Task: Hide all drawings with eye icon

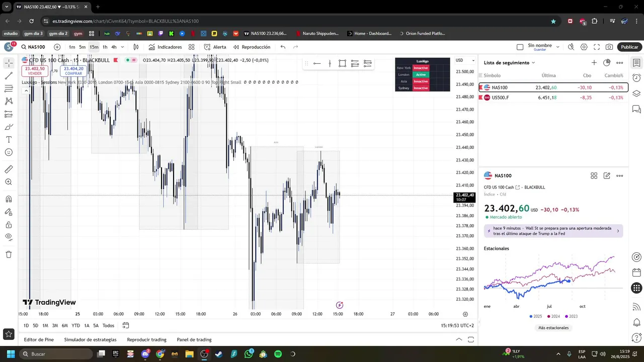Action: coord(9,237)
